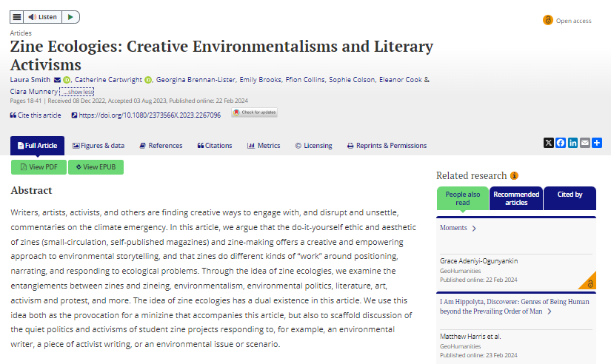Click the Open access padlock icon
Screen dimensions: 611x364
[548, 20]
